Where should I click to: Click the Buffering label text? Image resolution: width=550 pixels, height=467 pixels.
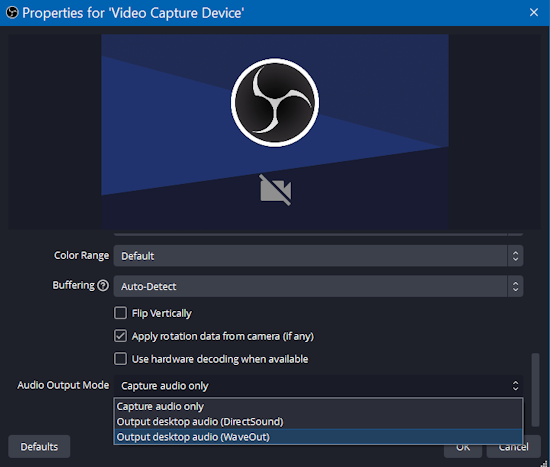click(73, 285)
